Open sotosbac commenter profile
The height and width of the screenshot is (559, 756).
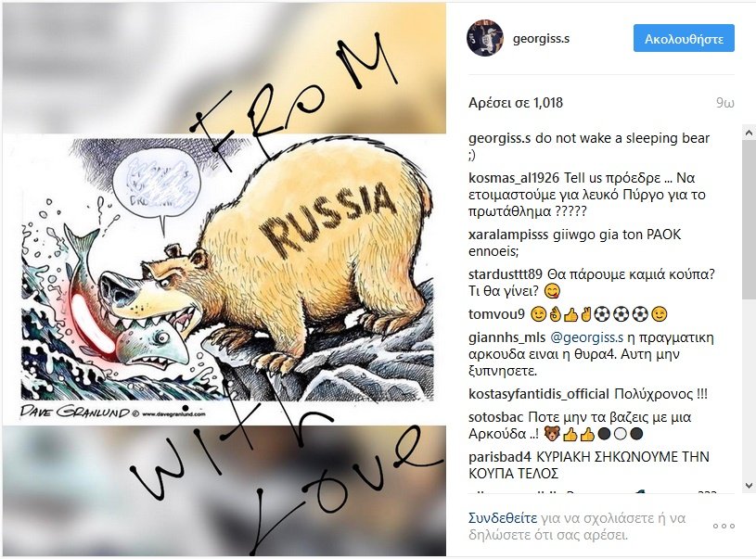pos(495,417)
